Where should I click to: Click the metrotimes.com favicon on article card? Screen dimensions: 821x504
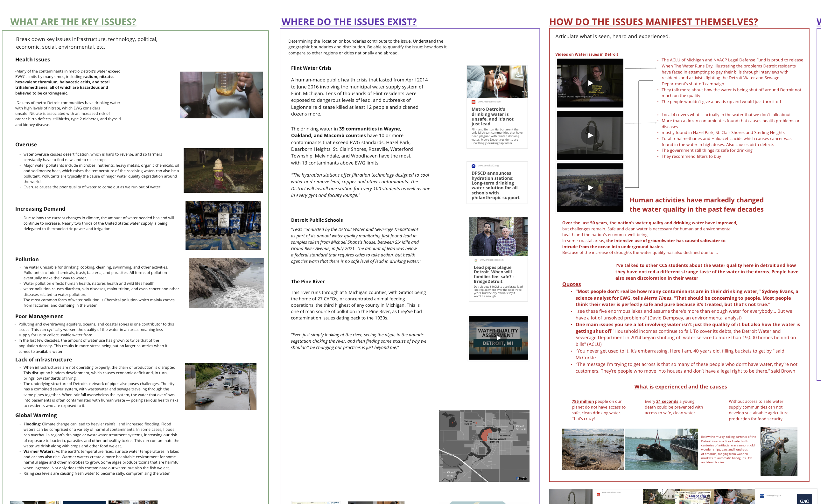(473, 102)
